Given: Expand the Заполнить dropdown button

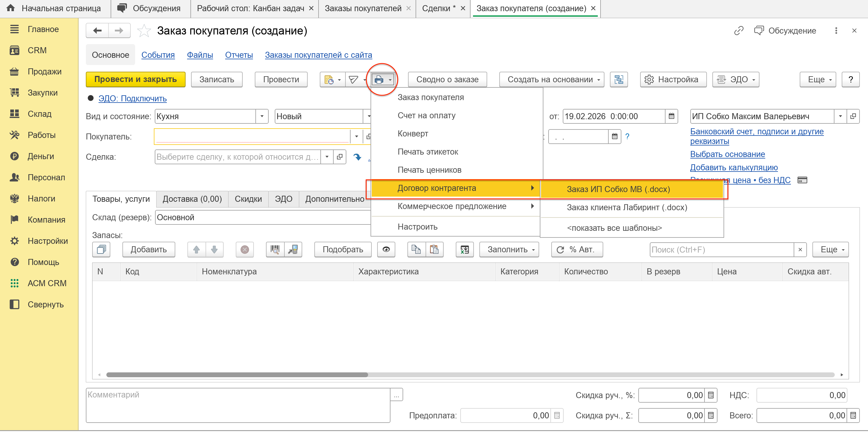Looking at the screenshot, I should pyautogui.click(x=509, y=250).
